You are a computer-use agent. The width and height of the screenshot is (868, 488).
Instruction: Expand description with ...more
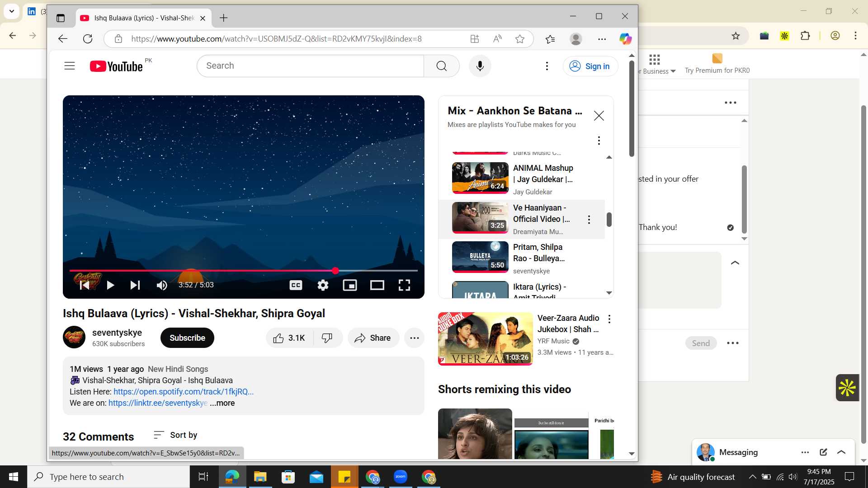222,403
